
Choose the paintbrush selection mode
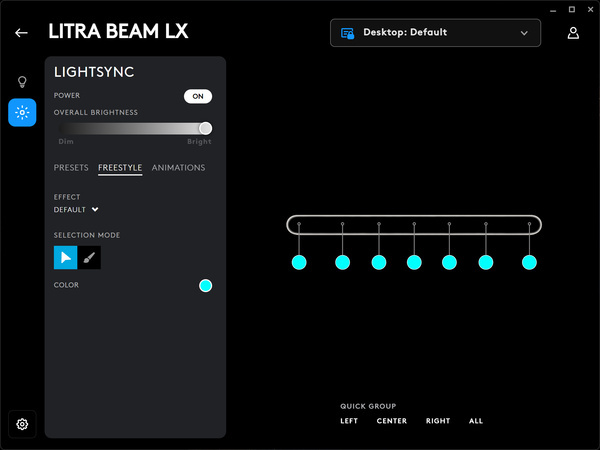[x=89, y=258]
